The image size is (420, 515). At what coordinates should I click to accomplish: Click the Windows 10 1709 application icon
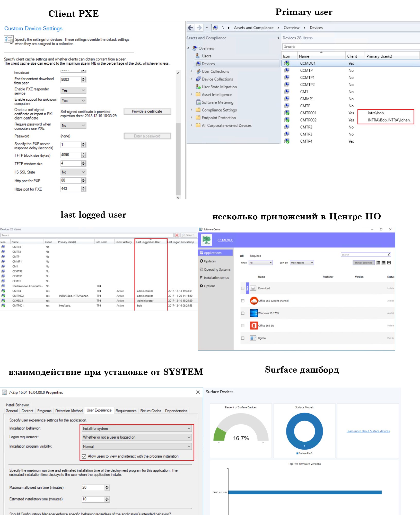tap(254, 313)
